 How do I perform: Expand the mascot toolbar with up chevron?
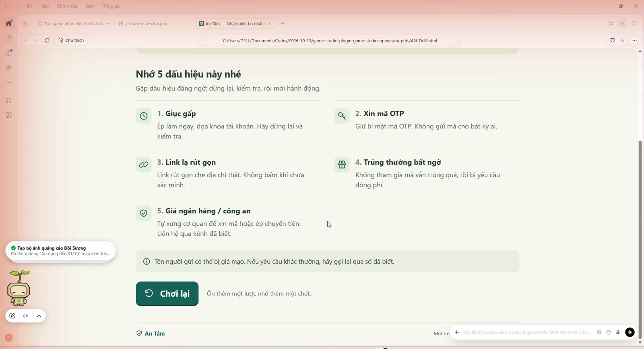pos(39,316)
